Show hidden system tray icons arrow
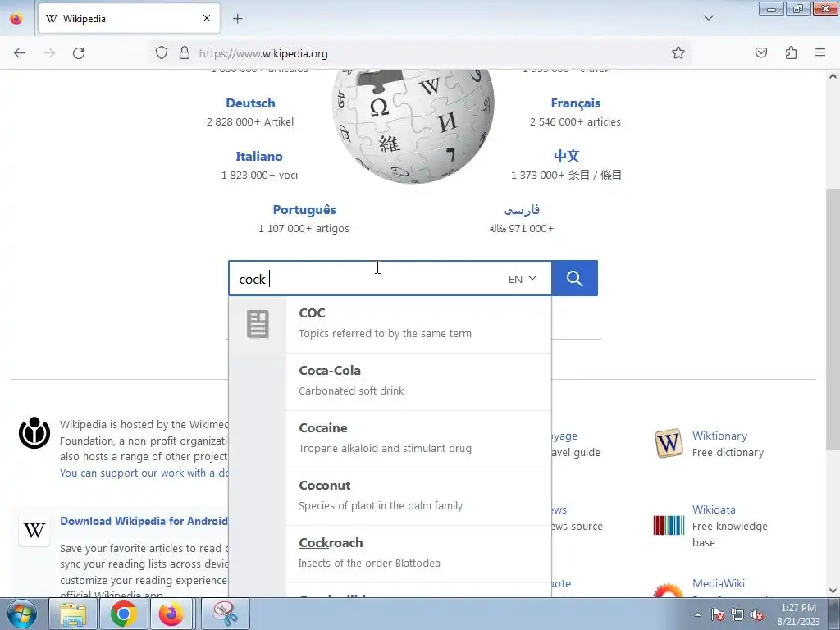Image resolution: width=840 pixels, height=630 pixels. click(x=697, y=614)
